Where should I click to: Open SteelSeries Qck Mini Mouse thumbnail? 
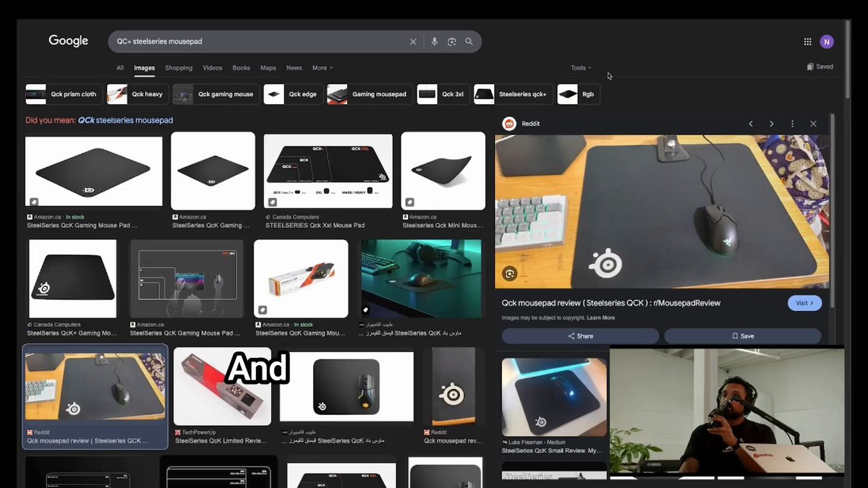click(443, 171)
